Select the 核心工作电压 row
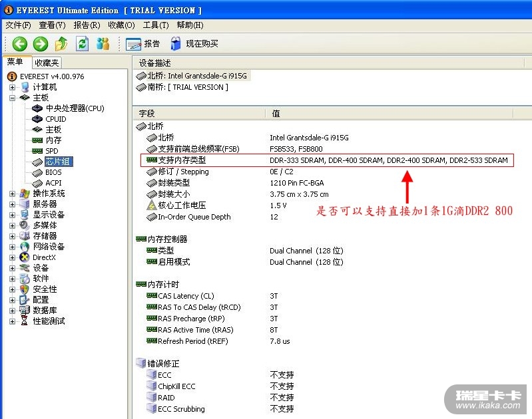Screen dimensions: 532x419 216,206
